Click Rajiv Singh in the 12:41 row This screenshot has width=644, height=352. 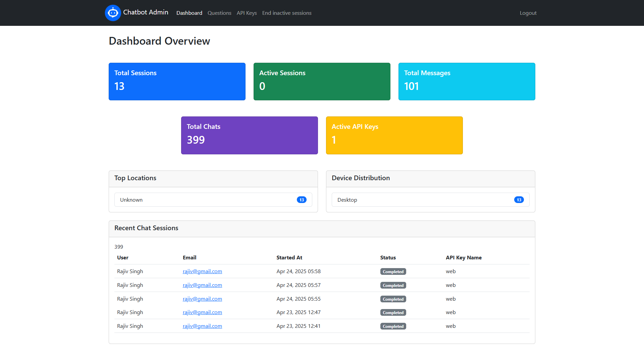pos(130,326)
